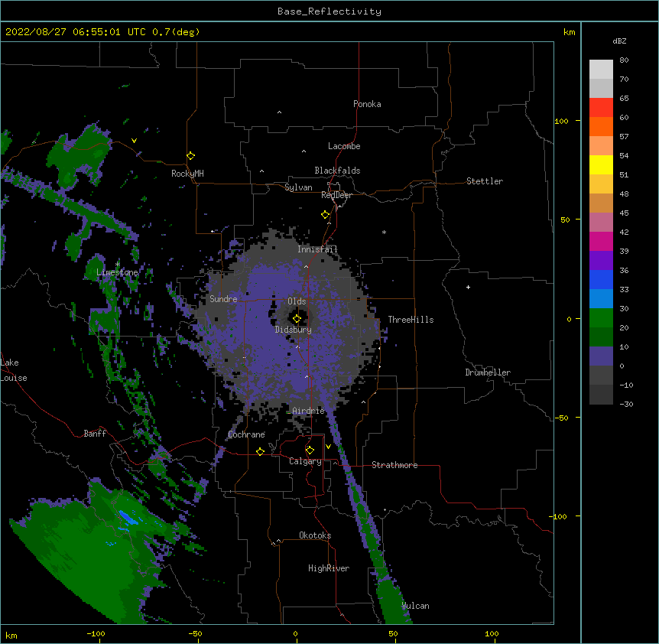Select the red 60-65 dBZ legend swatch
The image size is (659, 644).
pos(601,107)
